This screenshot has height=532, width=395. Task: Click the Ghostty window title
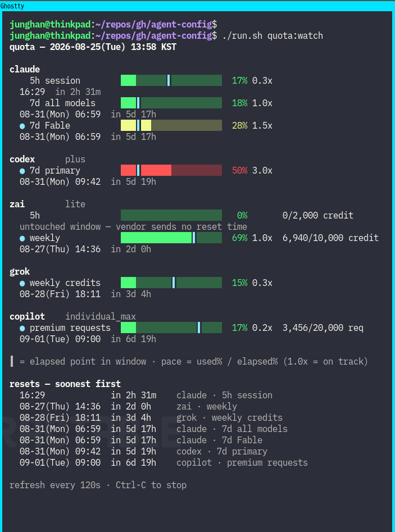pos(12,6)
